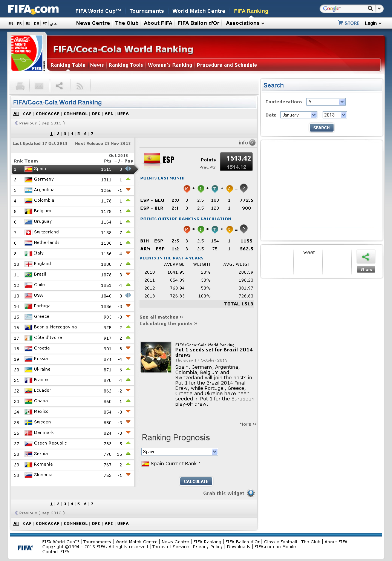The image size is (392, 561).
Task: Open News Centre in navigation bar
Action: [x=93, y=23]
